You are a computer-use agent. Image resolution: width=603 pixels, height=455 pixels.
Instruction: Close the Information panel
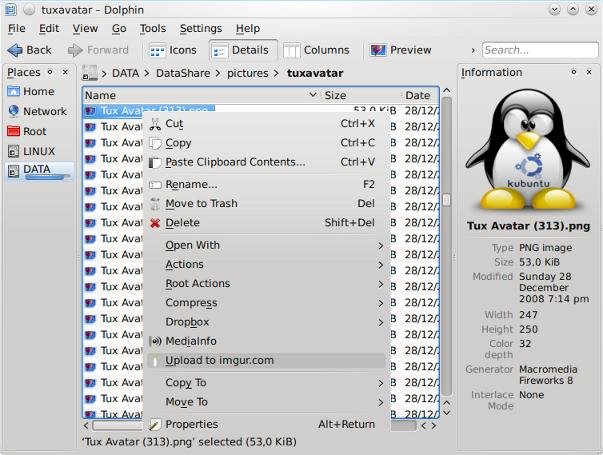[x=589, y=72]
